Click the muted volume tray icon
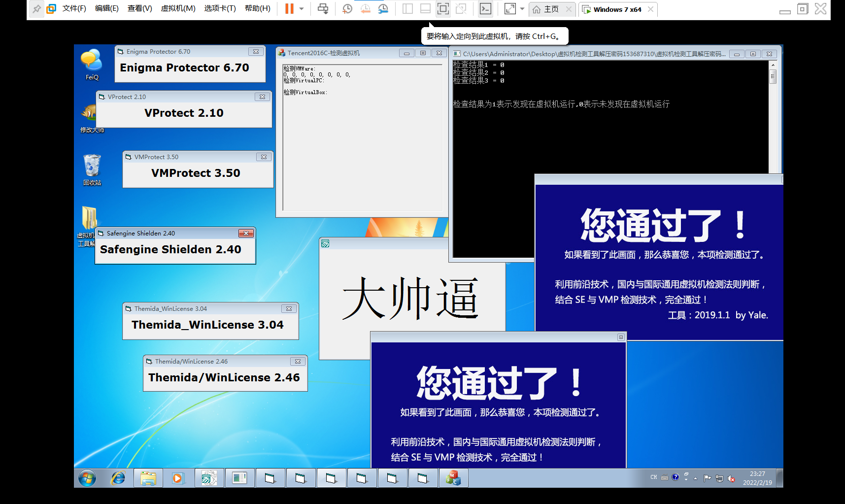Image resolution: width=845 pixels, height=504 pixels. 731,478
